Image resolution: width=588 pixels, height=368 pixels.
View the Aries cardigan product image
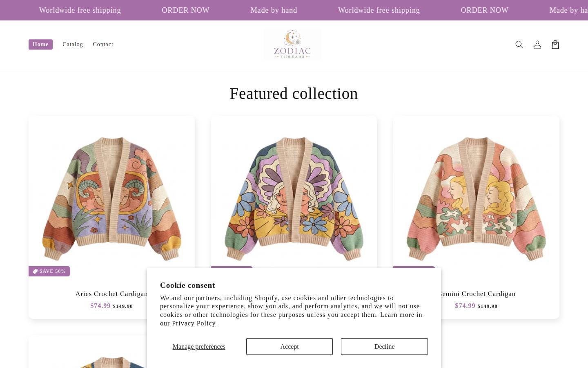point(111,199)
